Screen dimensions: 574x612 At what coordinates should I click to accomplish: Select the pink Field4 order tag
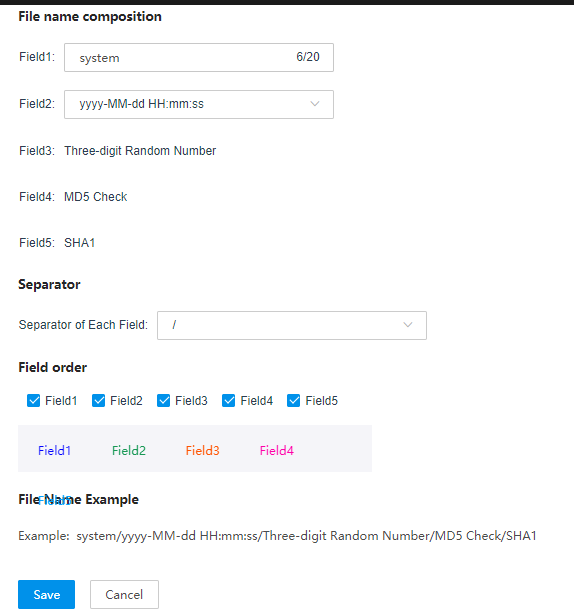click(x=277, y=450)
